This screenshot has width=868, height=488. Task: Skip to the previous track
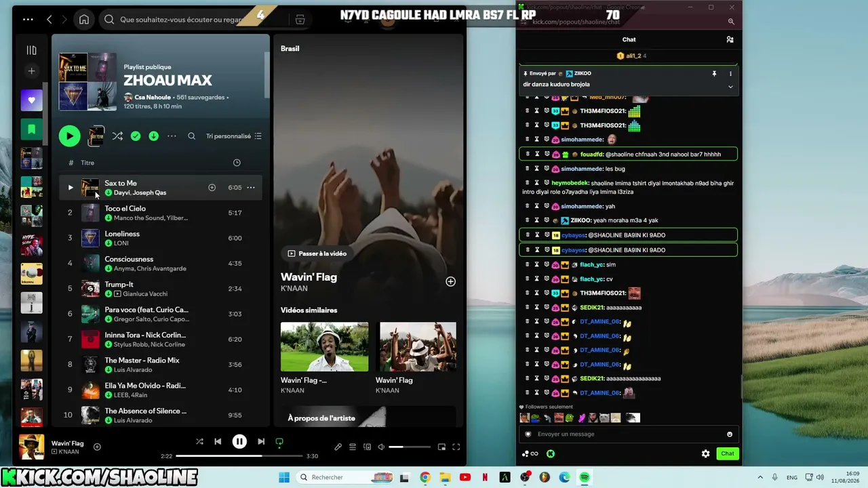click(218, 442)
